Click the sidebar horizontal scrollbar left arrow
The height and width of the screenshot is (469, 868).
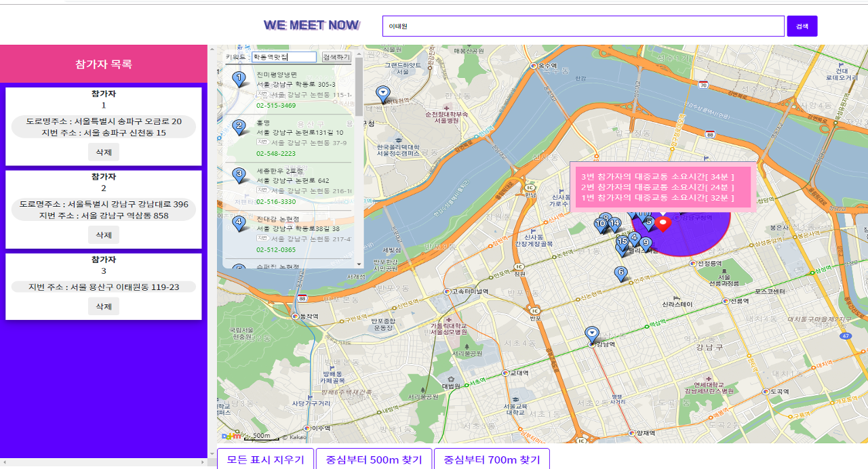(4, 462)
